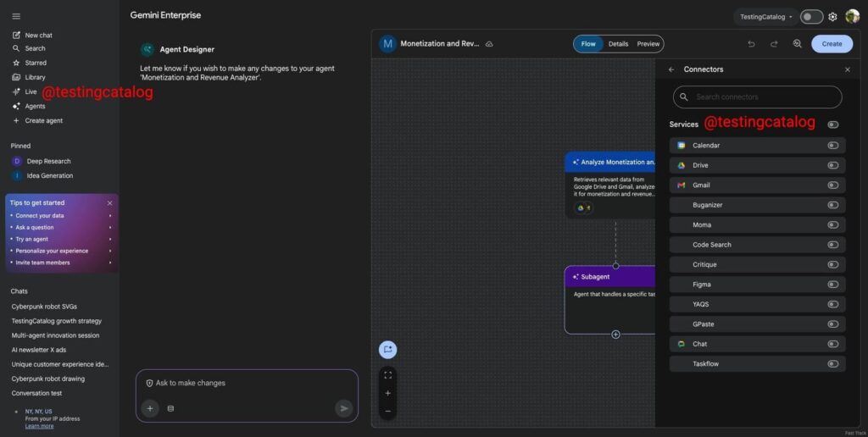Enable the Buganizer connector toggle
868x437 pixels.
833,205
